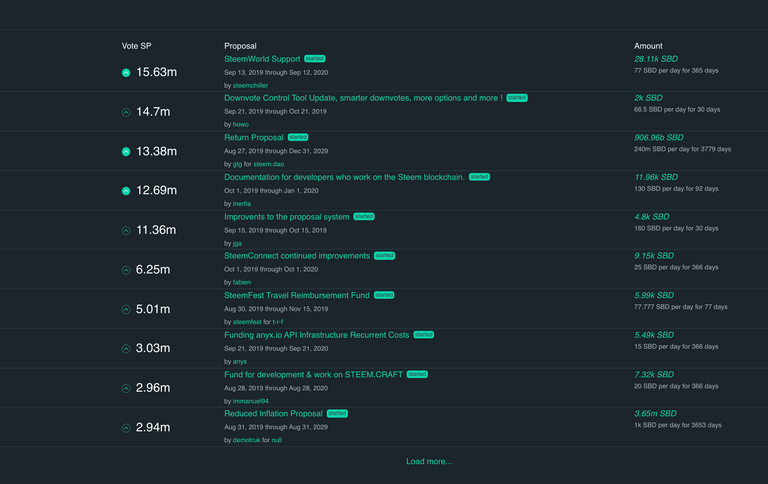Image resolution: width=768 pixels, height=484 pixels.
Task: Click the 11.96k SBD amount
Action: click(x=656, y=177)
